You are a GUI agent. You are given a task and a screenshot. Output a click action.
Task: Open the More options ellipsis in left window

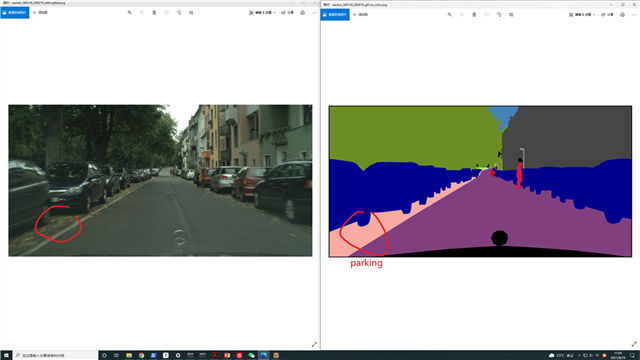point(314,13)
